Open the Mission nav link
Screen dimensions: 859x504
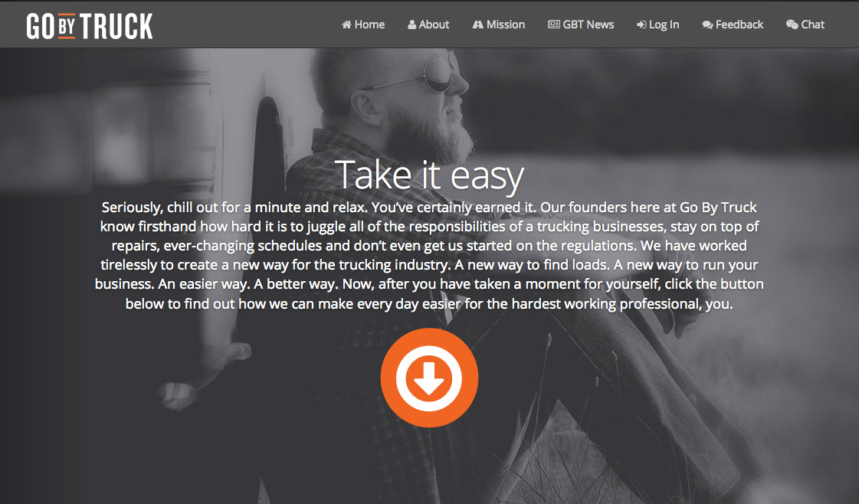click(499, 25)
